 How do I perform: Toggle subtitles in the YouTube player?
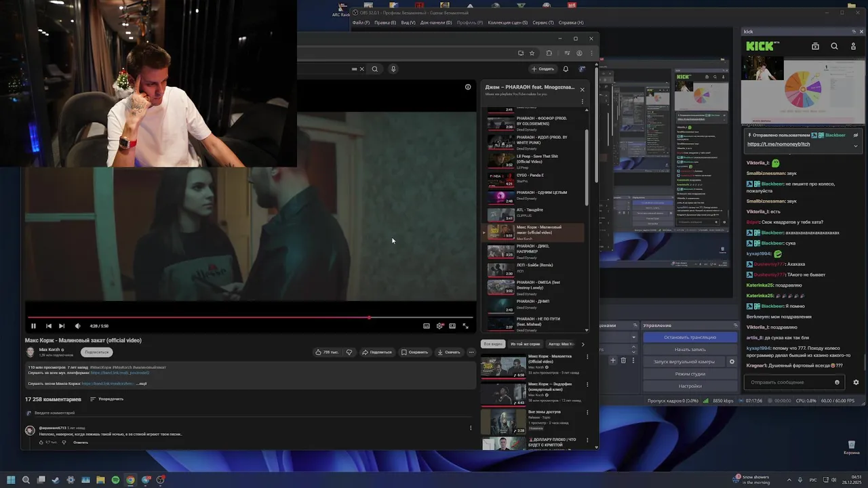(427, 326)
